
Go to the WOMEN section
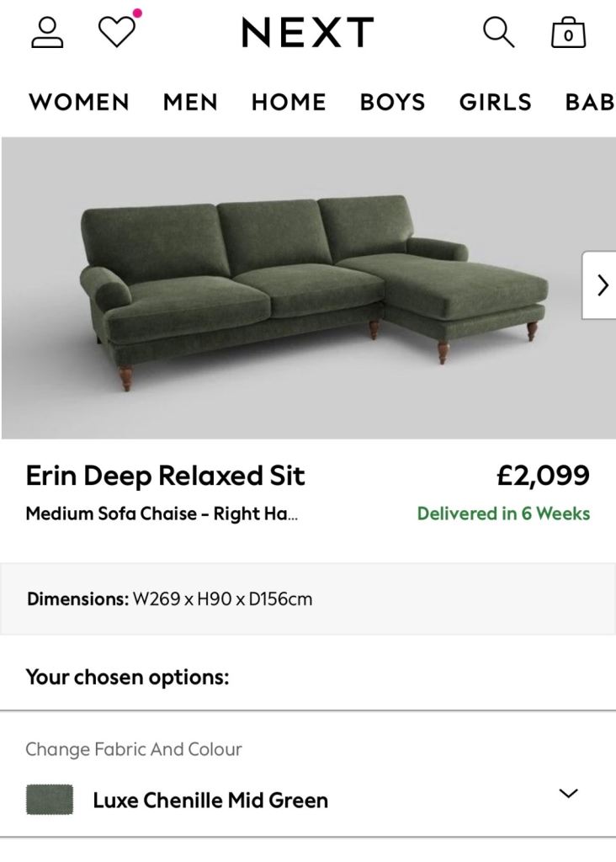[x=79, y=102]
